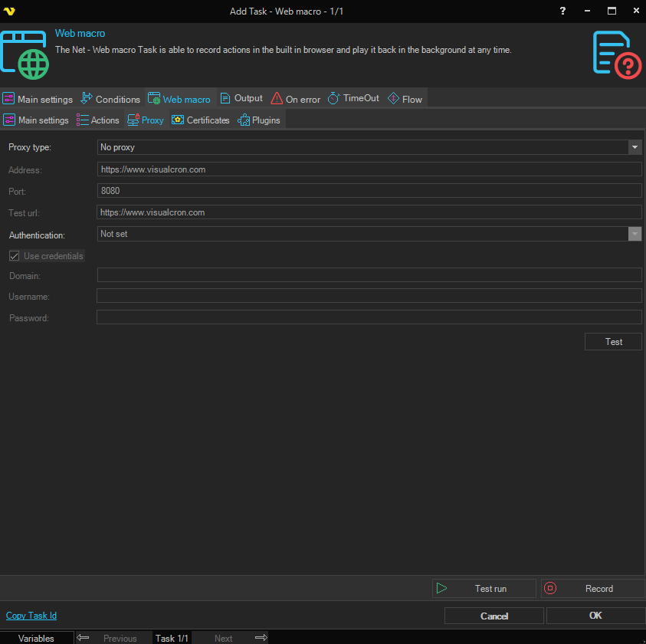
Task: Switch to the Certificates sub-tab
Action: coord(201,120)
